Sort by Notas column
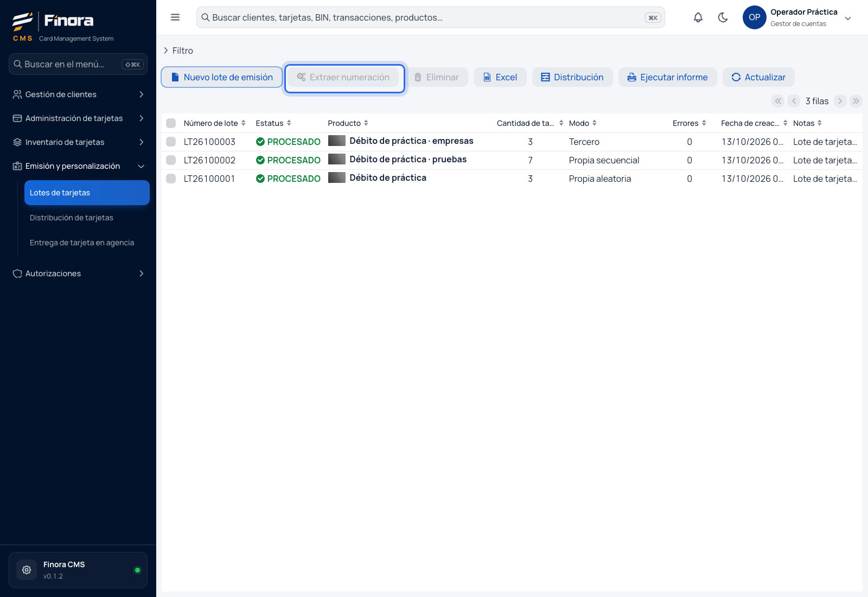This screenshot has width=868, height=597. pyautogui.click(x=807, y=123)
